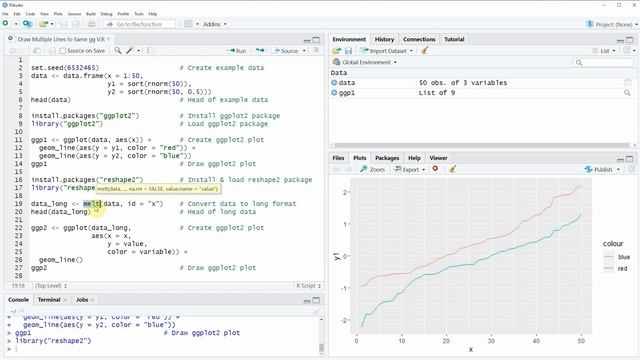Viewport: 640px width, 360px height.
Task: Open the Session menu
Action: point(74,14)
